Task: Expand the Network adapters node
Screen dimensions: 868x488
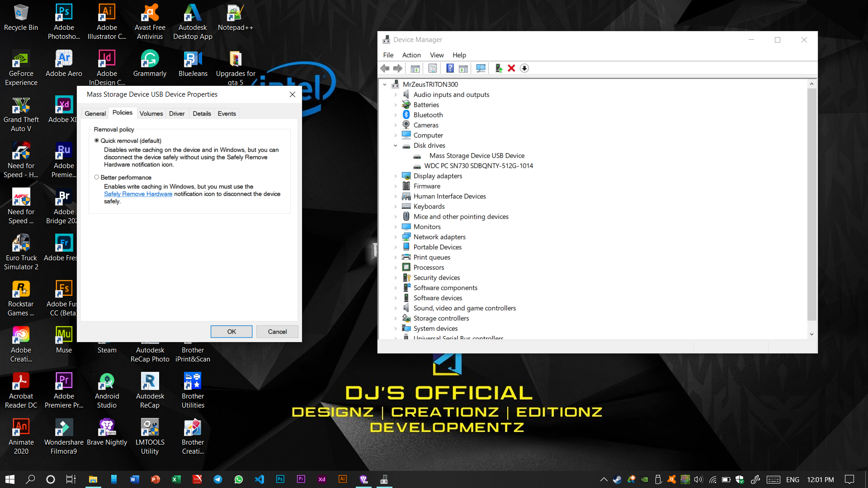Action: (x=396, y=237)
